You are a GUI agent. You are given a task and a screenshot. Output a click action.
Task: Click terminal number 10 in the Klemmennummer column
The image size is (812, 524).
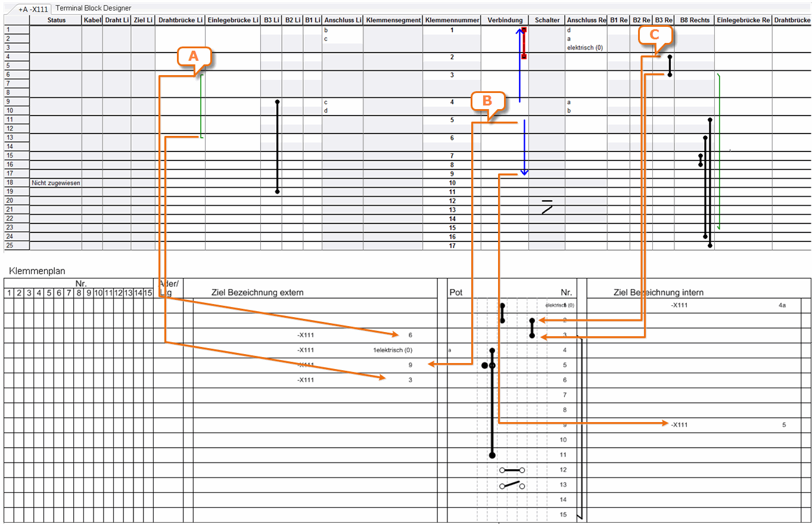(453, 183)
